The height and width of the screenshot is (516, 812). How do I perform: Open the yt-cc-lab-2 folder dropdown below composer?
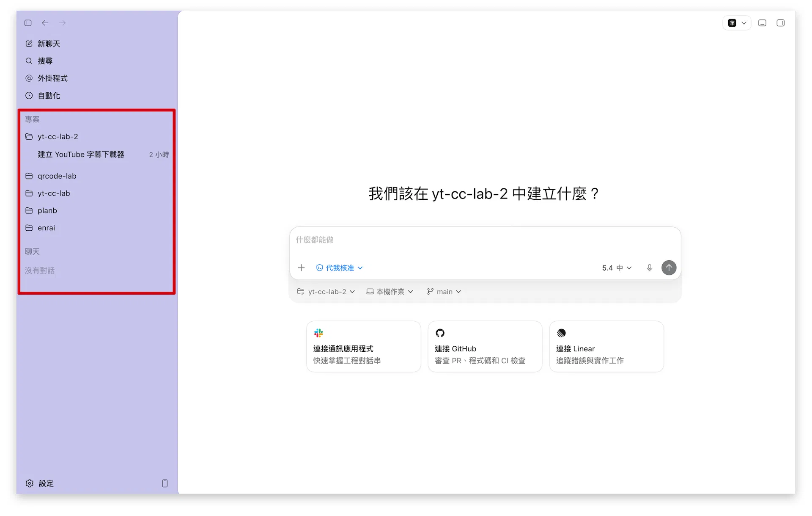pyautogui.click(x=326, y=292)
